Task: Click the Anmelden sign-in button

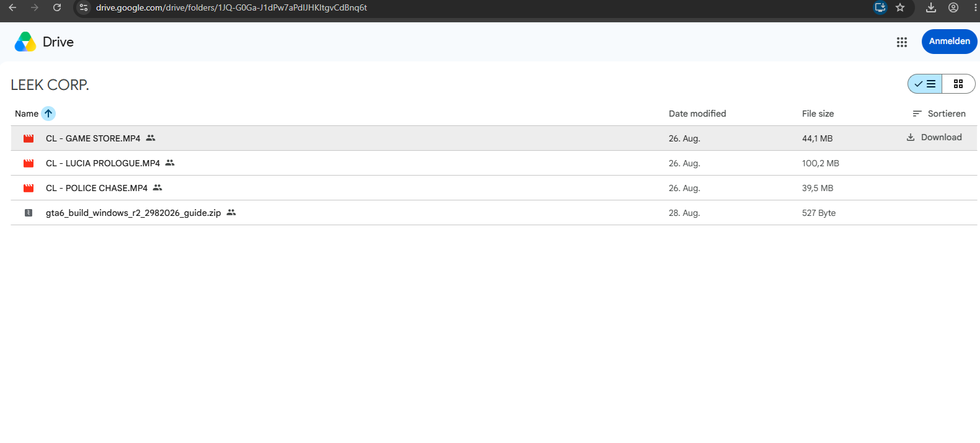Action: (949, 42)
